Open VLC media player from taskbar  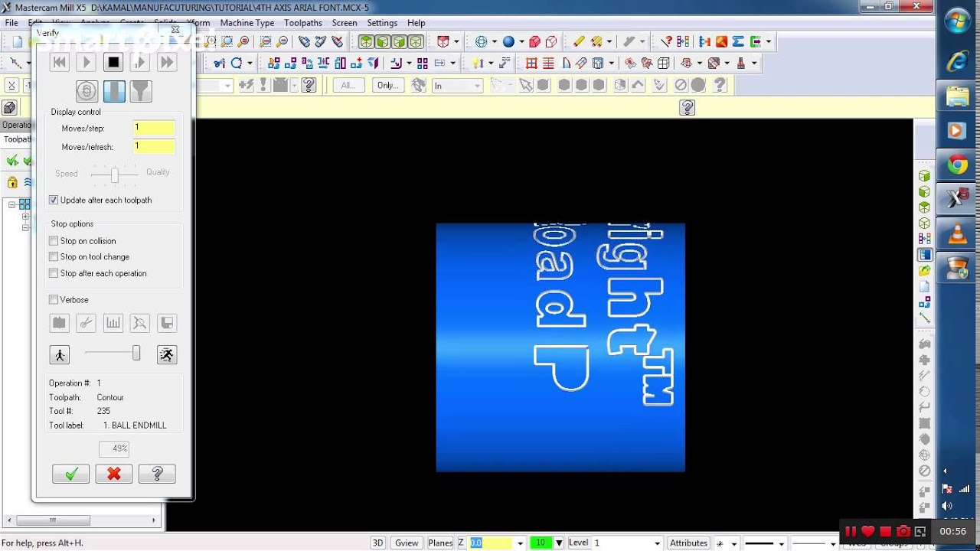pyautogui.click(x=957, y=233)
